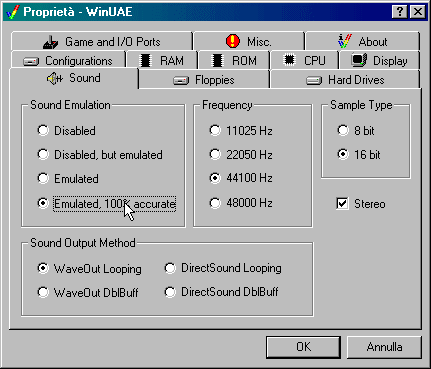Screen dimensions: 431x369
Task: Select Disabled, but emulated option
Action: (x=100, y=155)
